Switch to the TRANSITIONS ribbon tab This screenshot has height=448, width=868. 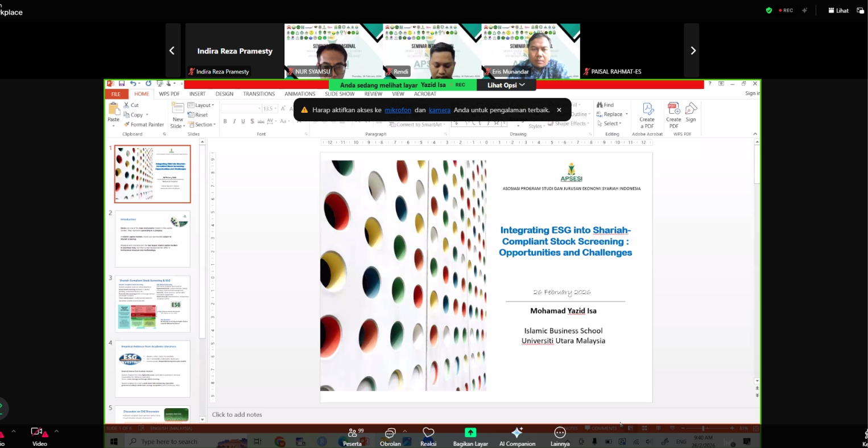pyautogui.click(x=259, y=94)
